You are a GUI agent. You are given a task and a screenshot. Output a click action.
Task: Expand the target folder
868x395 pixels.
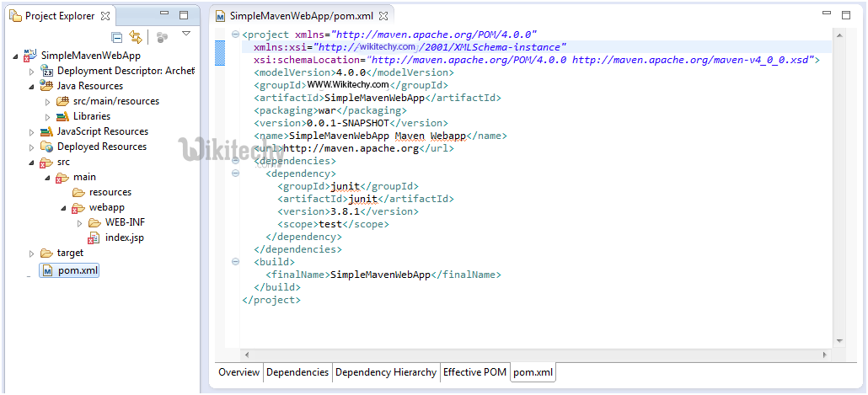(32, 254)
